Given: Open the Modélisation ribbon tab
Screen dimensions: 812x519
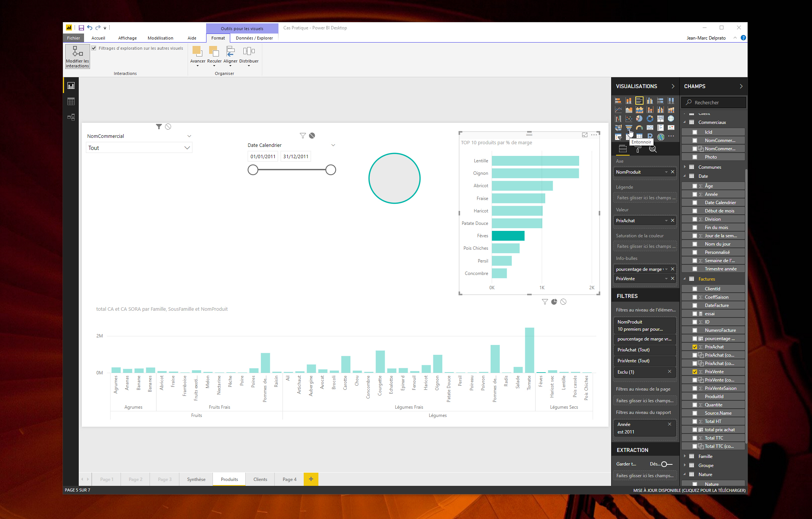Looking at the screenshot, I should [x=160, y=38].
